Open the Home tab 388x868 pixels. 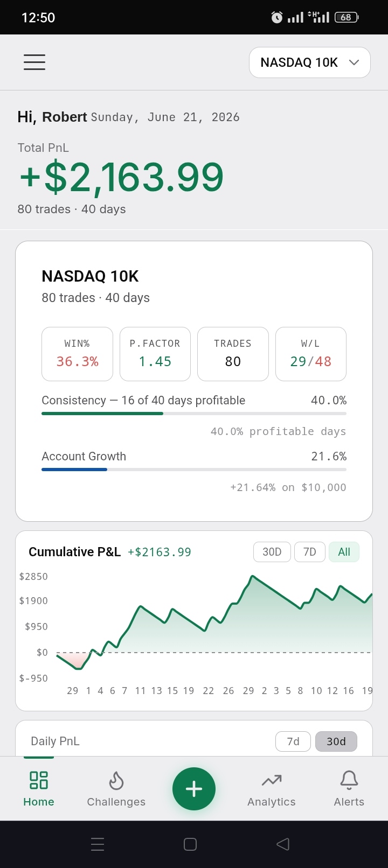[39, 789]
